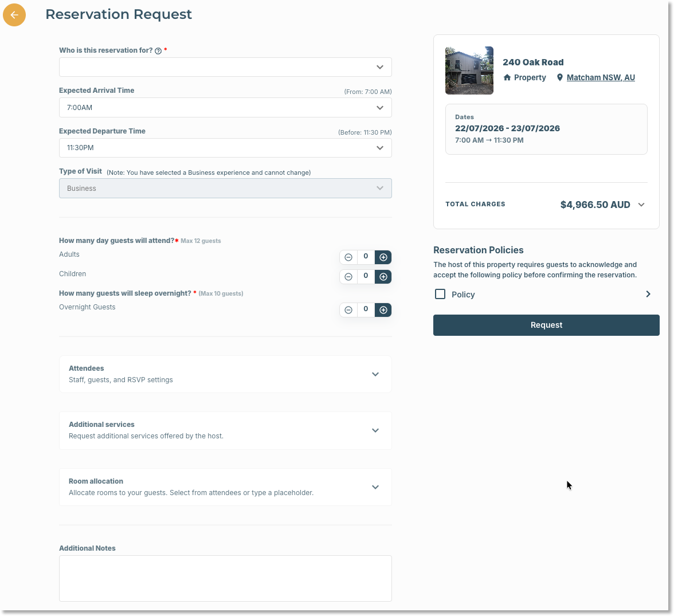This screenshot has height=616, width=674.
Task: Expand the Attendees section
Action: tap(225, 374)
